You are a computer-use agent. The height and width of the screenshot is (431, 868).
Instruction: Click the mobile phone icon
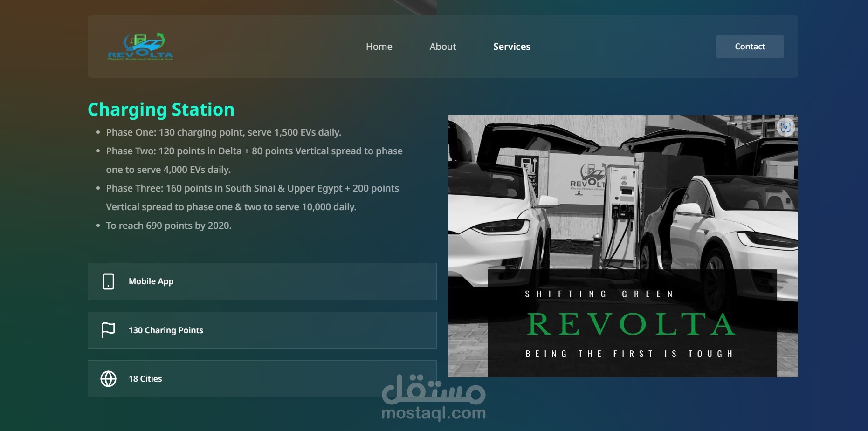coord(108,281)
